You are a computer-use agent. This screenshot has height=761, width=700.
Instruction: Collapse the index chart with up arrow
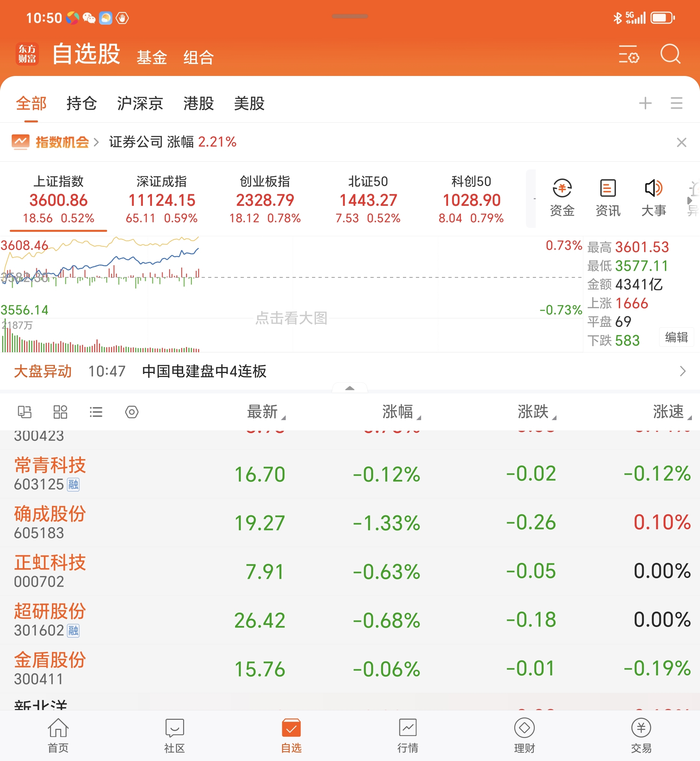(350, 388)
